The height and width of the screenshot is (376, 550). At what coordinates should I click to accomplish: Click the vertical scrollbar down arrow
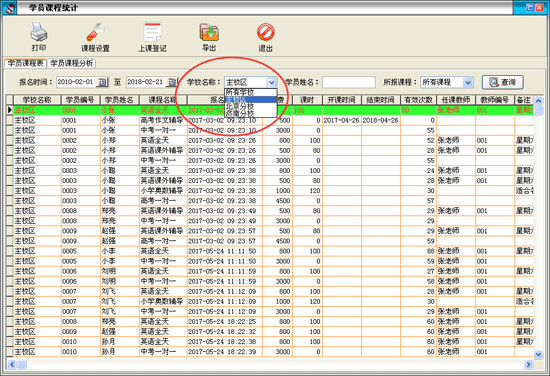pyautogui.click(x=538, y=355)
